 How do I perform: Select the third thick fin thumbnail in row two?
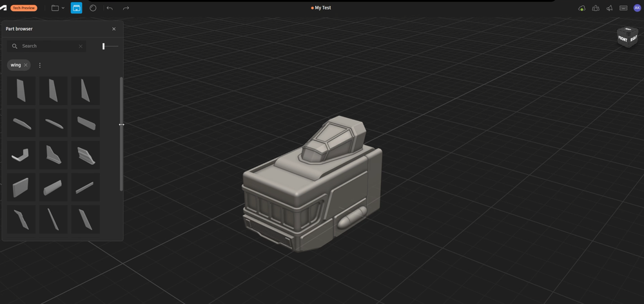86,122
